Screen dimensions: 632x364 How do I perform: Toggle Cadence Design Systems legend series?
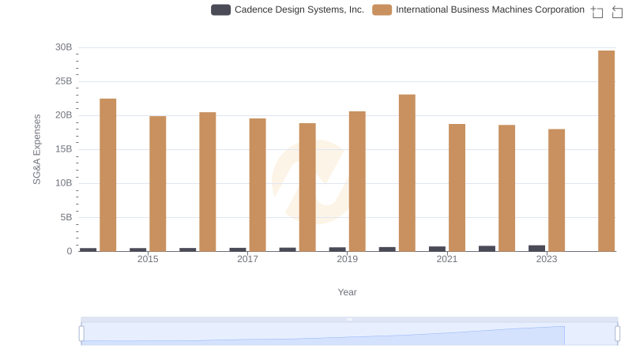(x=288, y=9)
